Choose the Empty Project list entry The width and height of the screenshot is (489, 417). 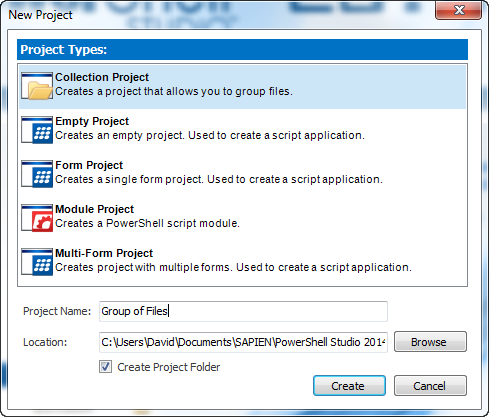tap(242, 130)
